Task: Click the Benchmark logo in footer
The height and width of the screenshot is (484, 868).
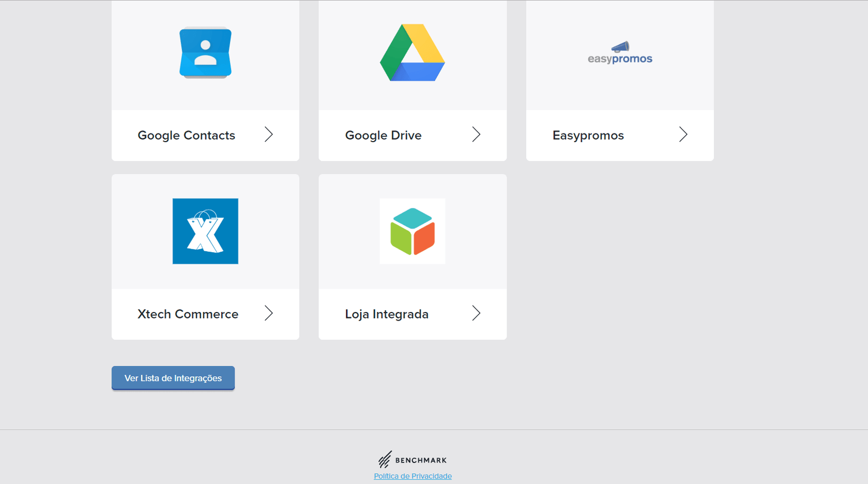Action: tap(385, 460)
